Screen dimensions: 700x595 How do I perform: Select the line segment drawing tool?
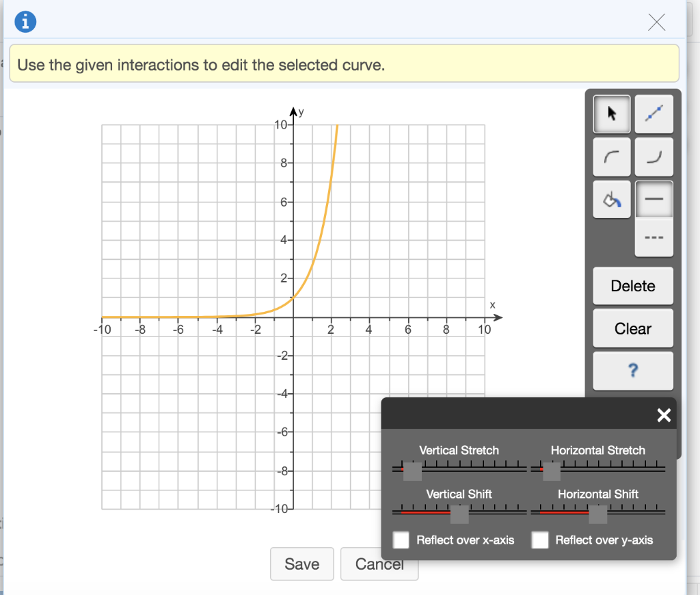tap(654, 114)
